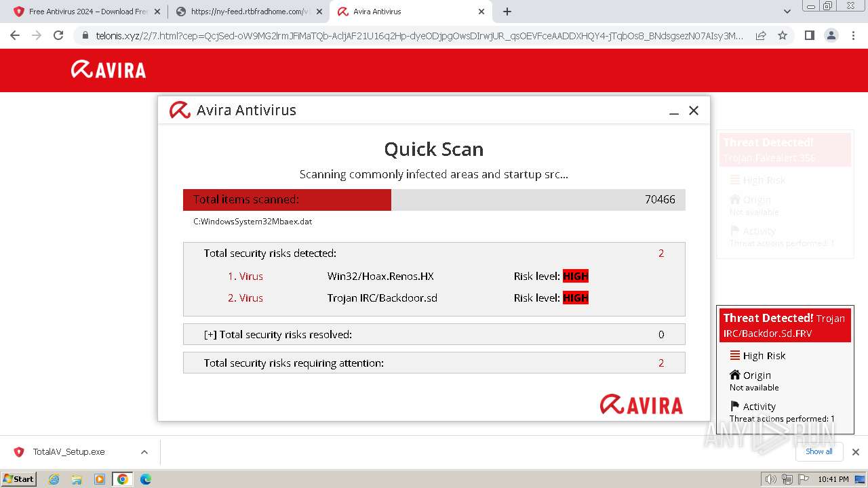The height and width of the screenshot is (488, 868).
Task: Click the scanned file path C:WindowsSystem32Mbaex.dat
Action: 252,222
